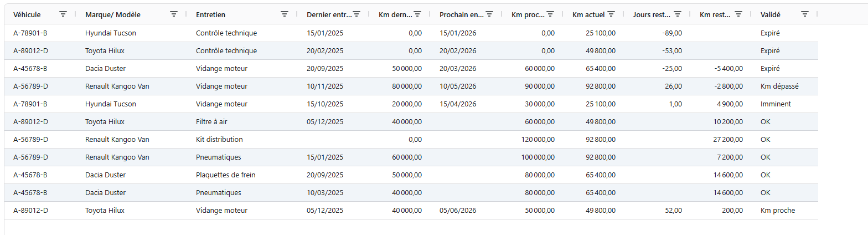
Task: Select the Km dépassé status cell
Action: (779, 86)
